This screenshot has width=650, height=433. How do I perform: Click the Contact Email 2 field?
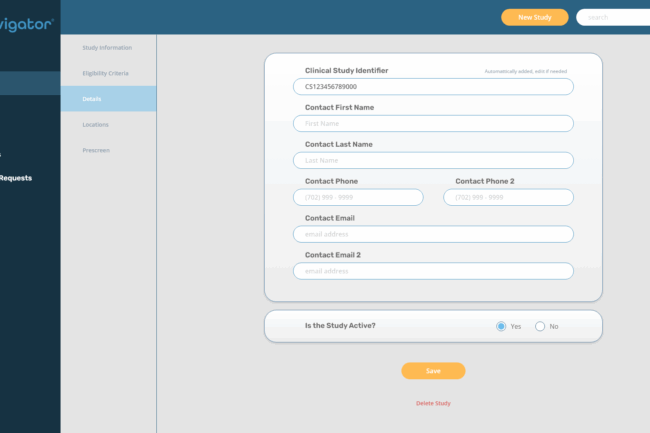pyautogui.click(x=433, y=271)
